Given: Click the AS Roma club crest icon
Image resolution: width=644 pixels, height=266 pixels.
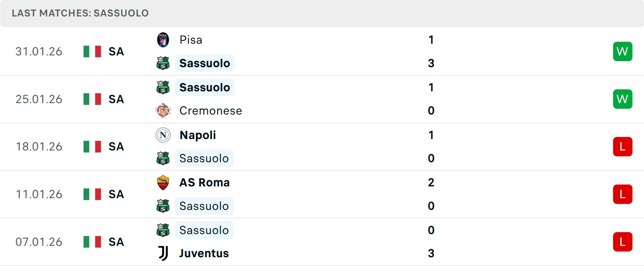Looking at the screenshot, I should 163,182.
